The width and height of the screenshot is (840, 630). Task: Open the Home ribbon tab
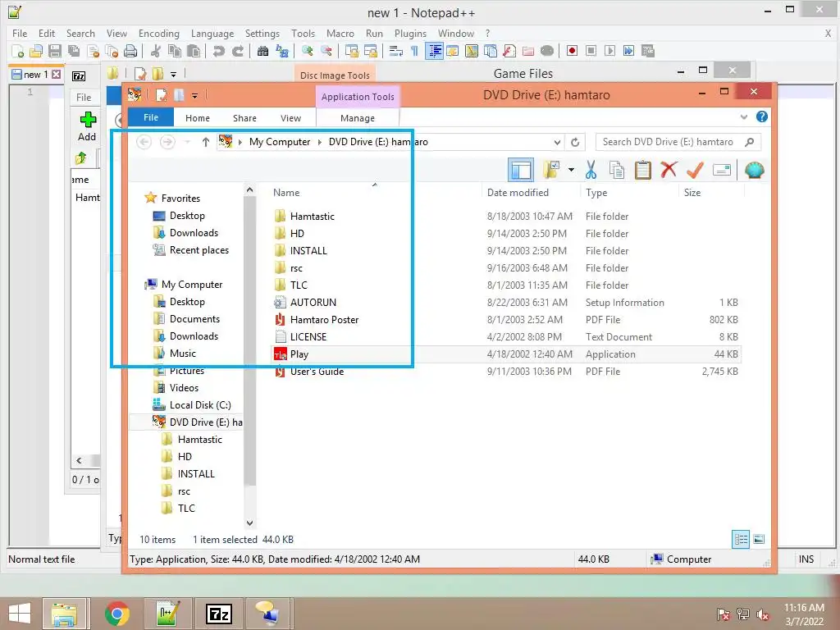(198, 118)
